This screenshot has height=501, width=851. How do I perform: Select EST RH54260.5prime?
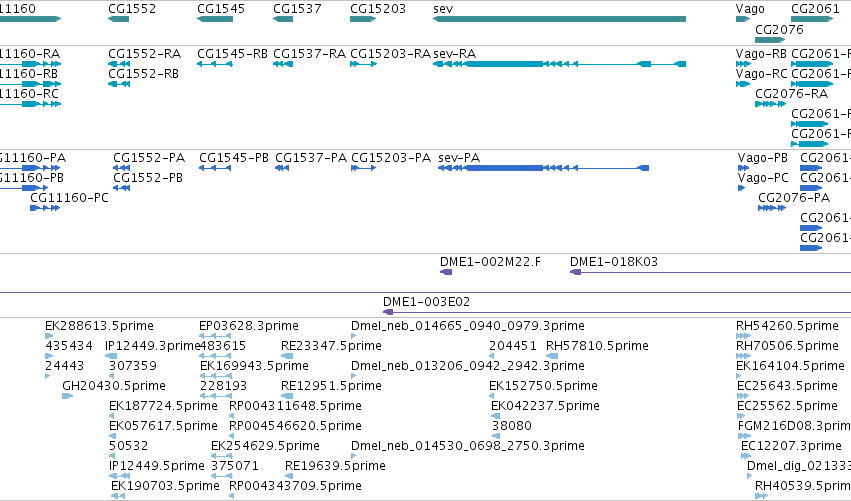pyautogui.click(x=743, y=336)
